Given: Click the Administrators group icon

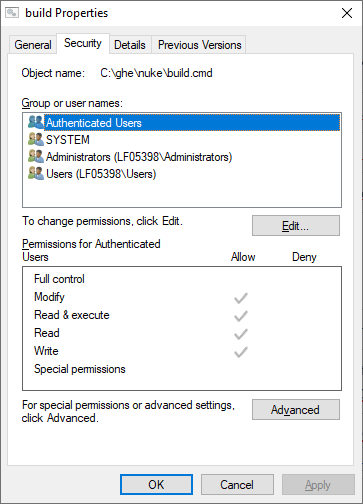Looking at the screenshot, I should coord(36,156).
